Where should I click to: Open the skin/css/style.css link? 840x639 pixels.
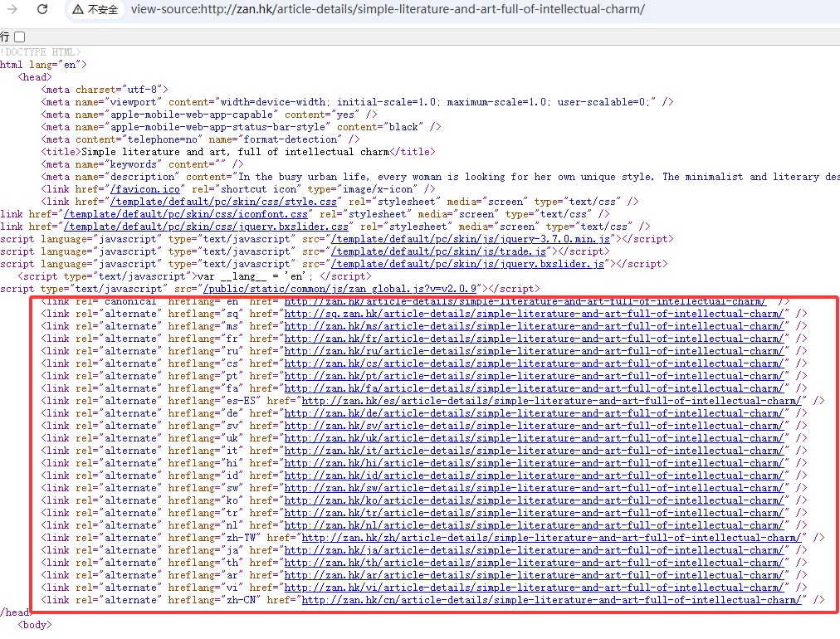tap(222, 202)
